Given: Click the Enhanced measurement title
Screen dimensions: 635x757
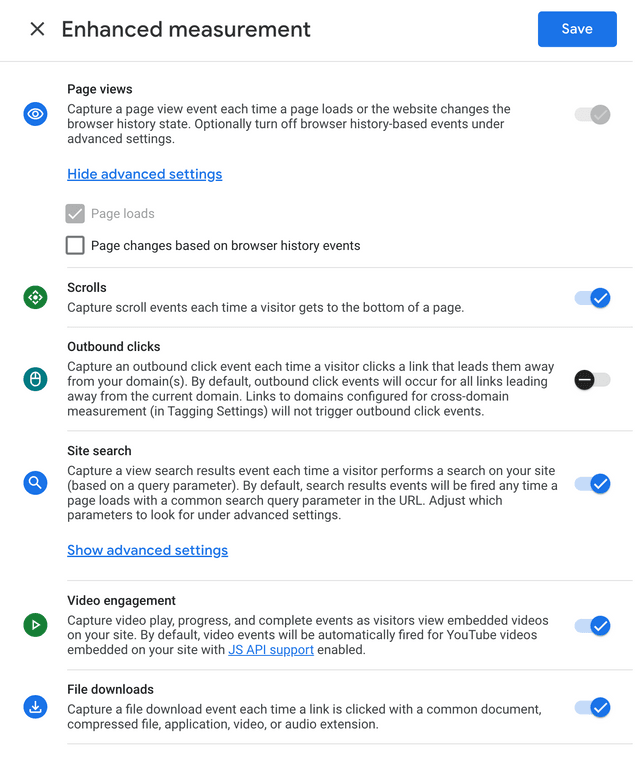Looking at the screenshot, I should (186, 29).
